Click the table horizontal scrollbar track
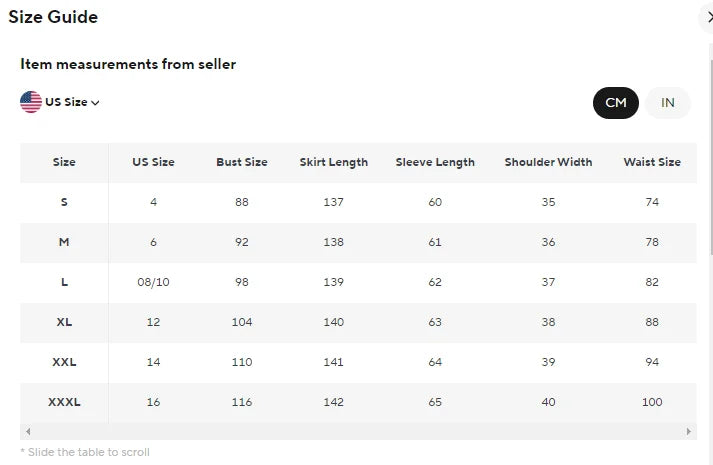Viewport: 713px width, 465px height. (358, 432)
